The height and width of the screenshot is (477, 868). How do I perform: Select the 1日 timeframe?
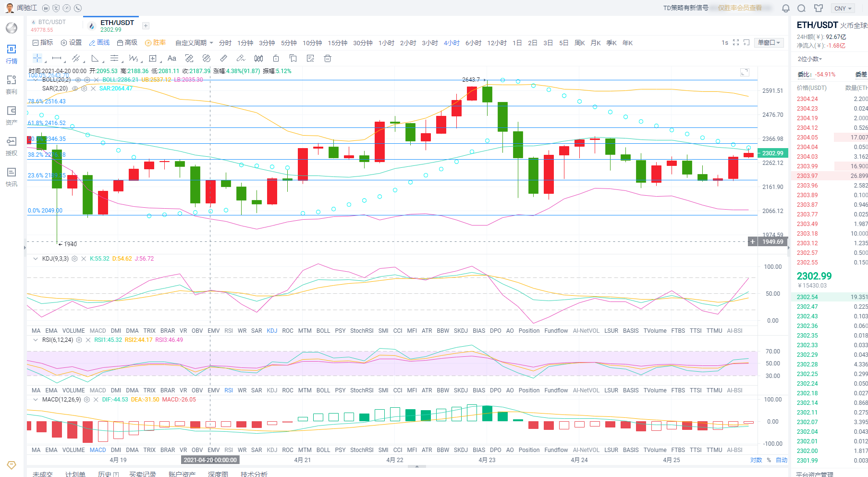(517, 43)
